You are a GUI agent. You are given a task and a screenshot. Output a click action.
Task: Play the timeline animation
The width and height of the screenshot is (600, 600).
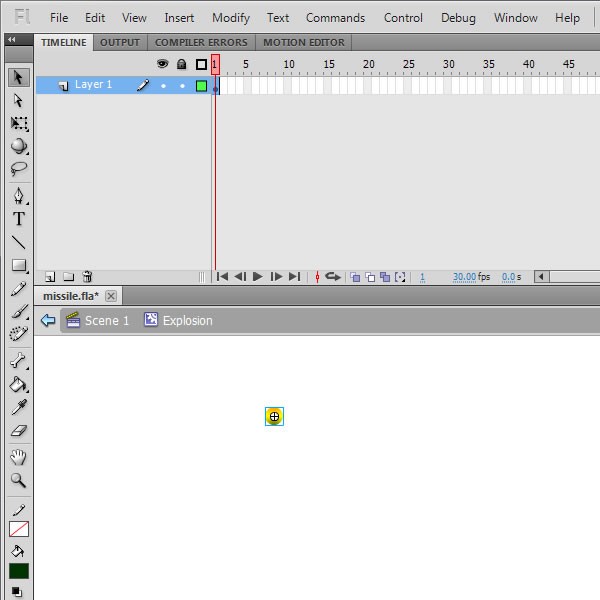point(258,276)
